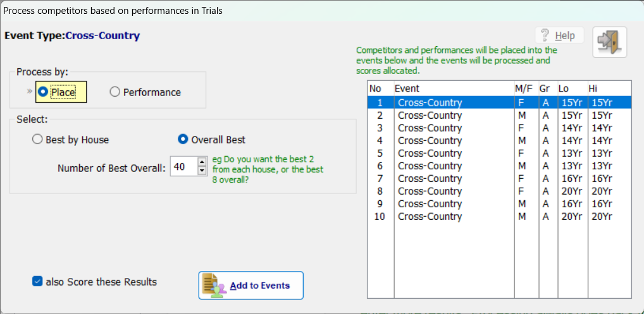
Task: Click the Hi column header
Action: point(609,88)
